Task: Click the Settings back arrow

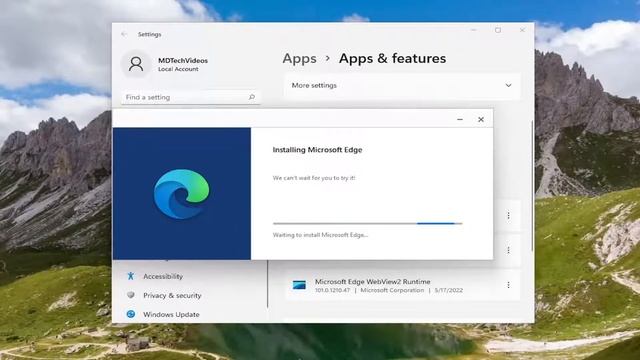Action: [124, 35]
